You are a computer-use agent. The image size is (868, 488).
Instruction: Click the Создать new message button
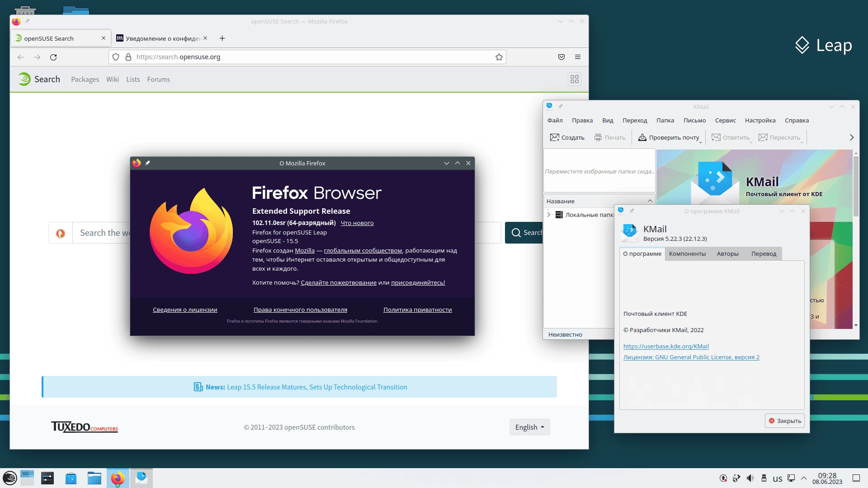(x=567, y=137)
